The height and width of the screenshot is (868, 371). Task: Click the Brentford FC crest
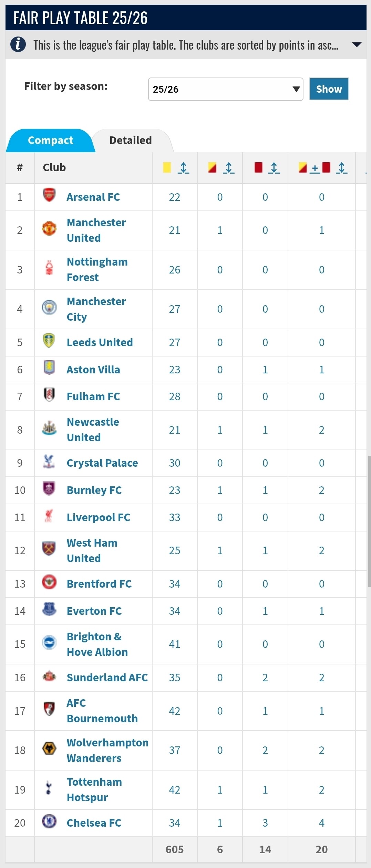coord(49,582)
